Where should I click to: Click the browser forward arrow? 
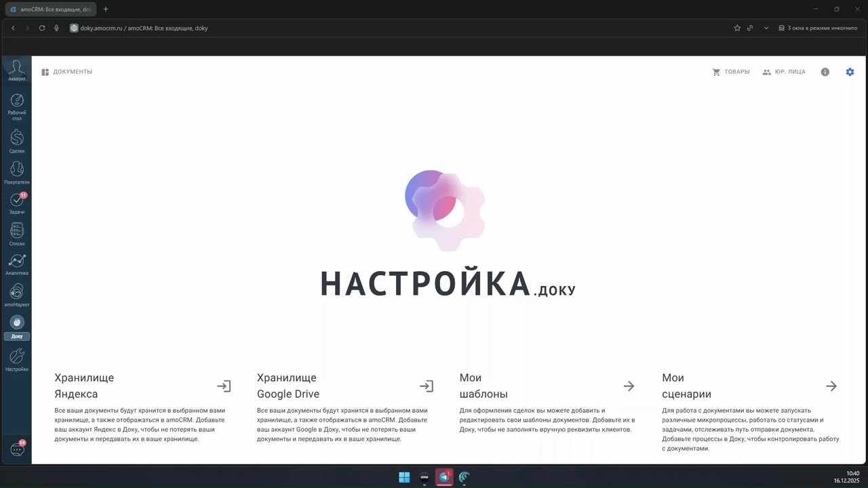click(x=27, y=28)
